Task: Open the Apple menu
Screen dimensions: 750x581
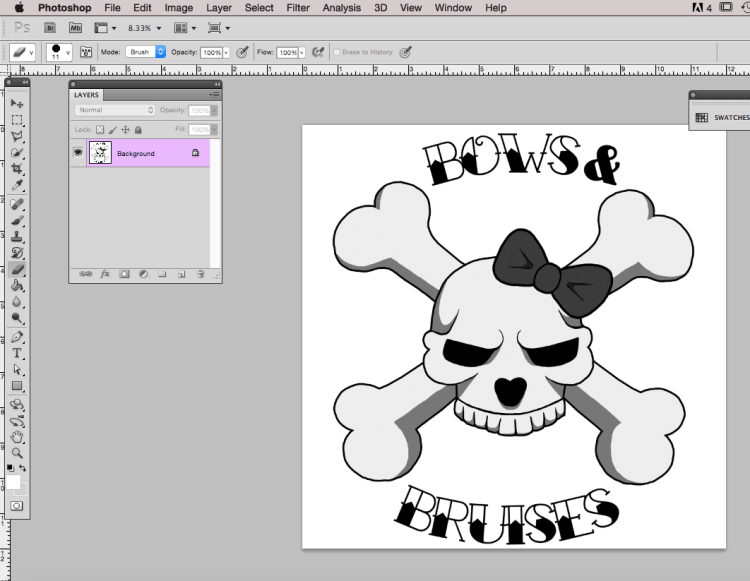Action: click(19, 8)
